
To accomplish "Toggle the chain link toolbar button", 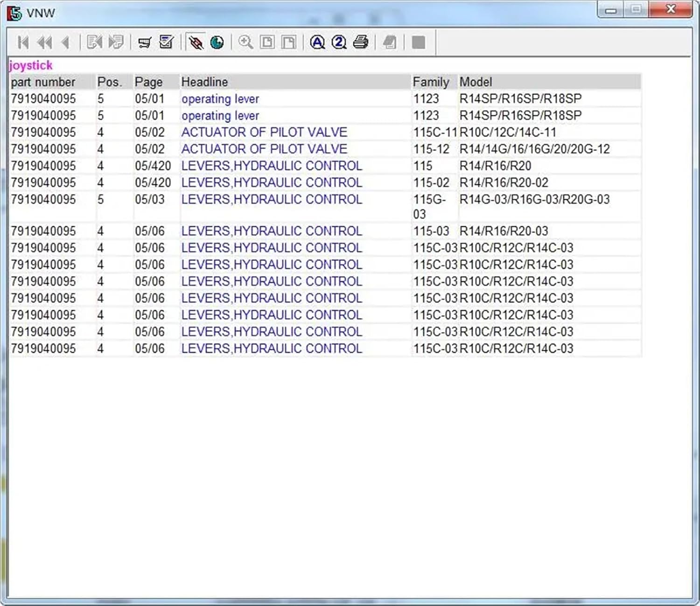I will [196, 42].
